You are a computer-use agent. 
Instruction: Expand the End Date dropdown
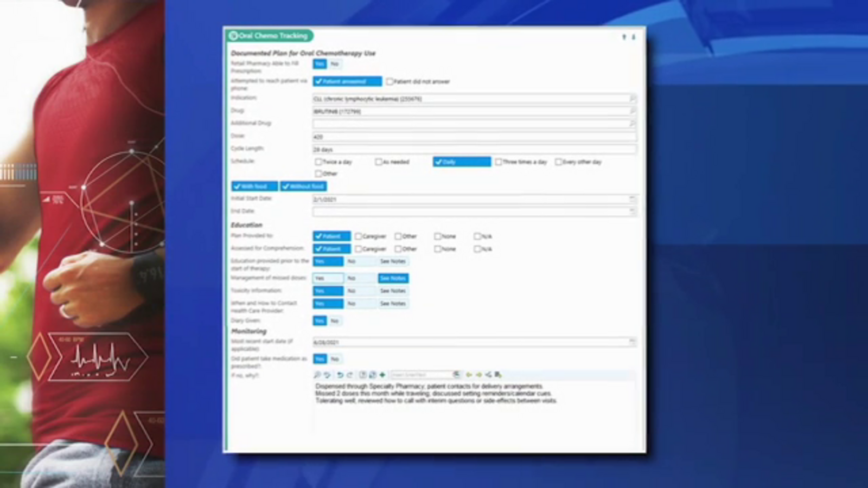click(x=632, y=211)
